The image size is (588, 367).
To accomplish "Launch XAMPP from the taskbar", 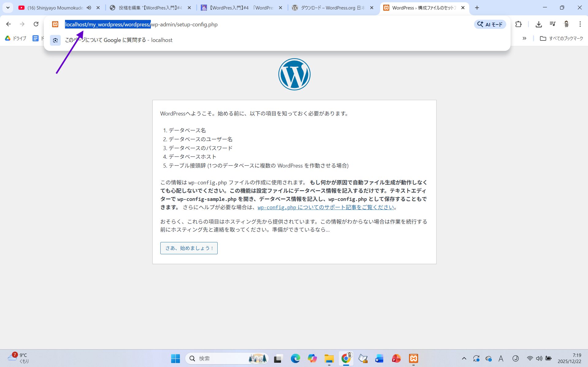I will click(x=413, y=358).
